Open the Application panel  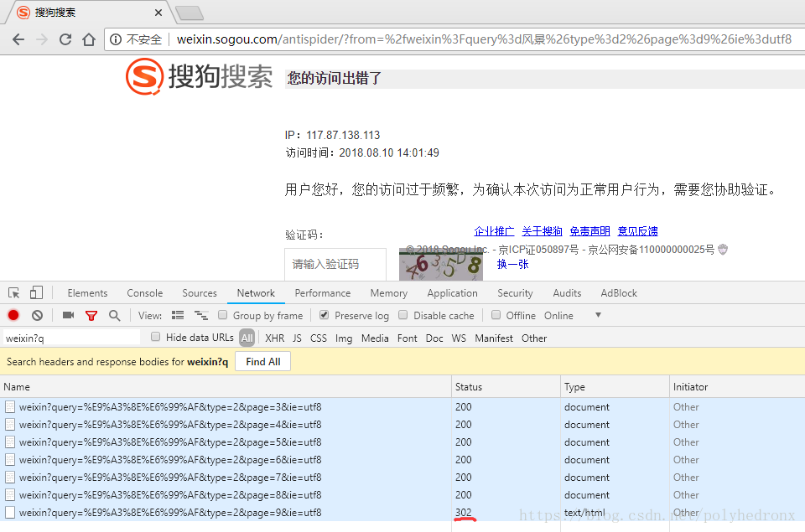[452, 292]
